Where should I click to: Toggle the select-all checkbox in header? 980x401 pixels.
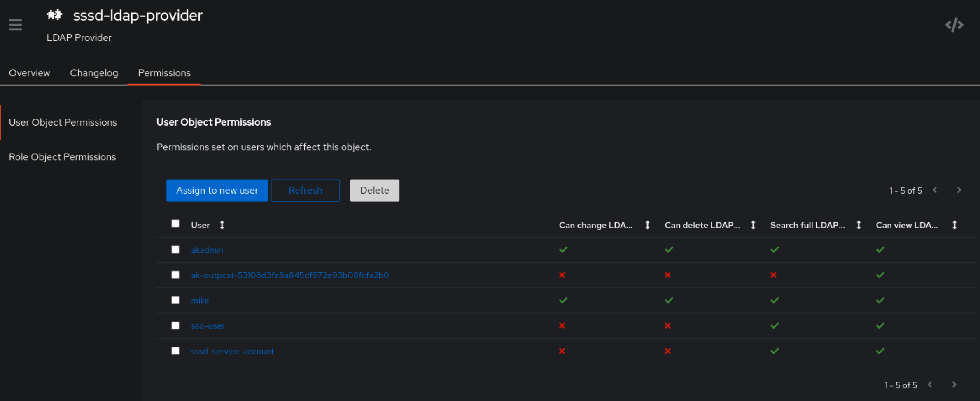pos(175,224)
